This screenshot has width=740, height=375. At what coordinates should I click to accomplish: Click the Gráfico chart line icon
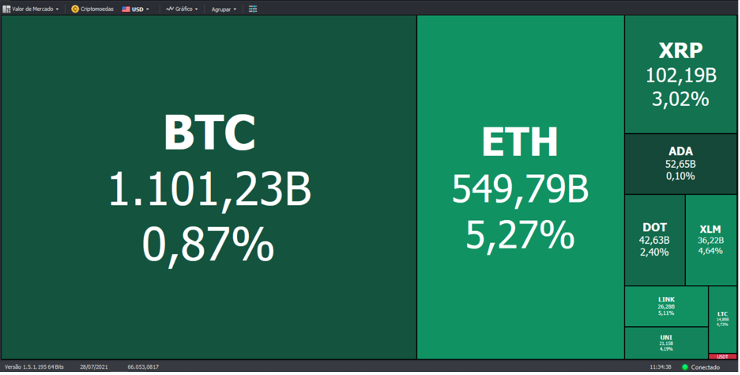click(170, 9)
